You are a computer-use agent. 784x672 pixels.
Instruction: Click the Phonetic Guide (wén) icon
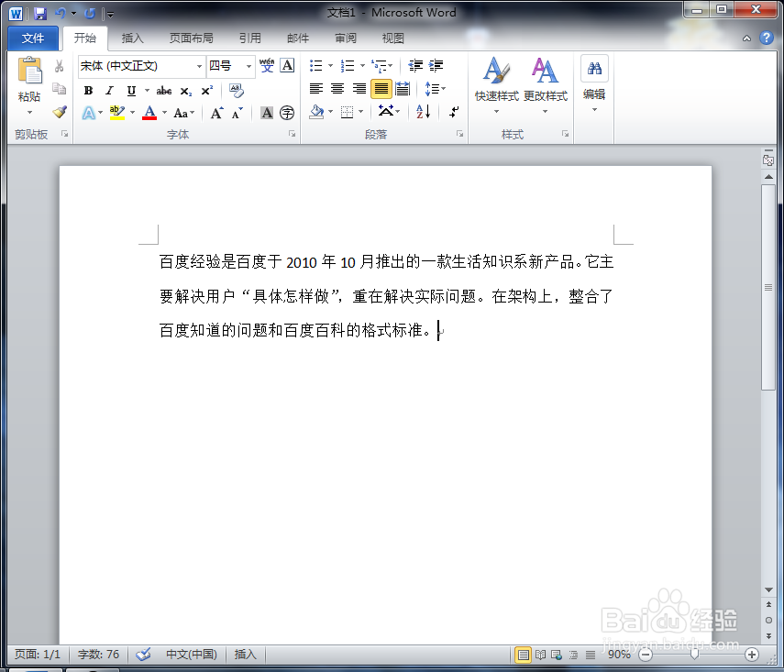267,65
